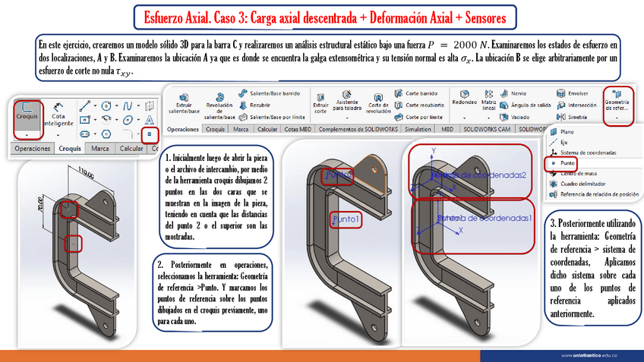
Task: Choose Referencia de relación de posición
Action: tap(595, 194)
